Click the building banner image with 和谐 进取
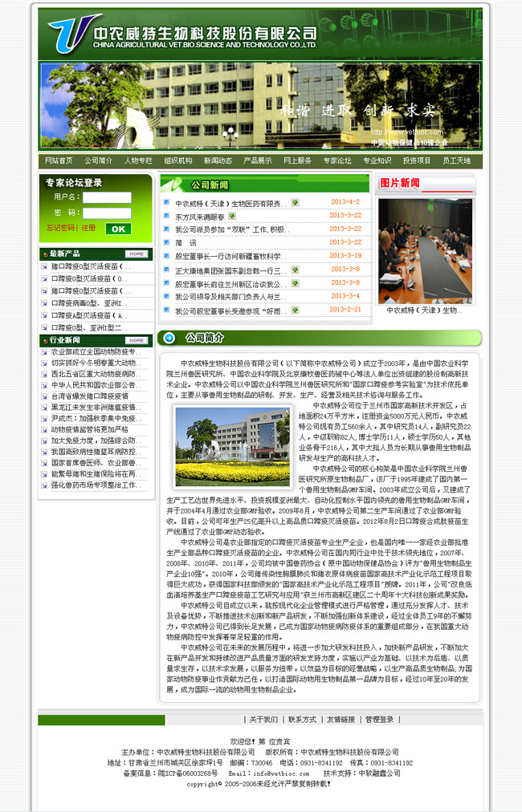Screen dimensions: 522x812 [x=260, y=106]
